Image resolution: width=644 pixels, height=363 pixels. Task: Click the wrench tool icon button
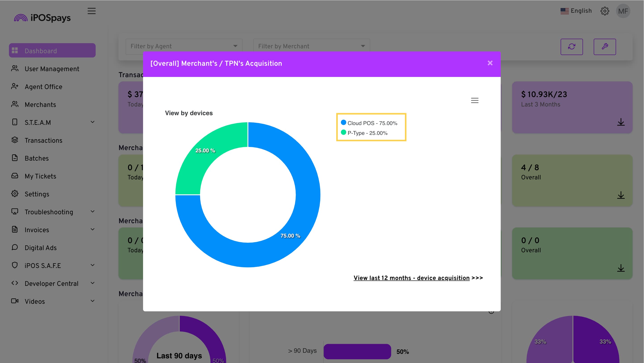click(x=604, y=47)
